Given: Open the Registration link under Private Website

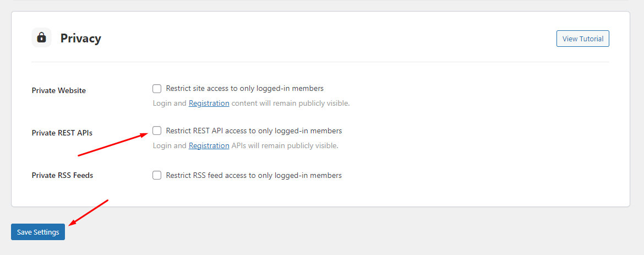Looking at the screenshot, I should [209, 103].
